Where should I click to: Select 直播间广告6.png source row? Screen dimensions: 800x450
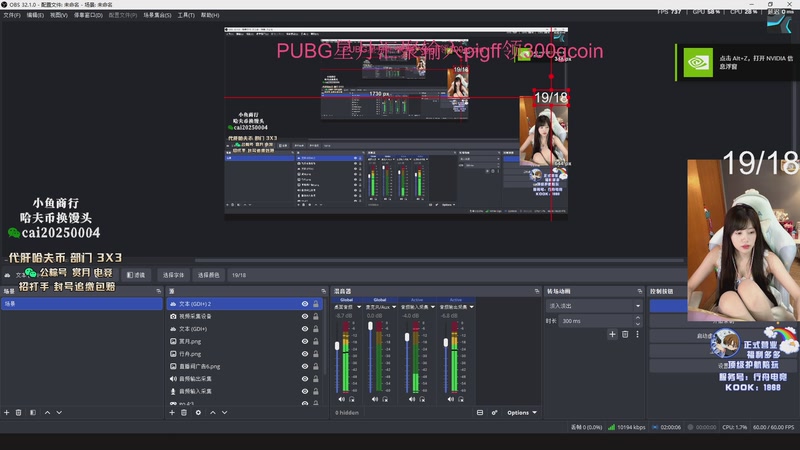click(x=245, y=366)
